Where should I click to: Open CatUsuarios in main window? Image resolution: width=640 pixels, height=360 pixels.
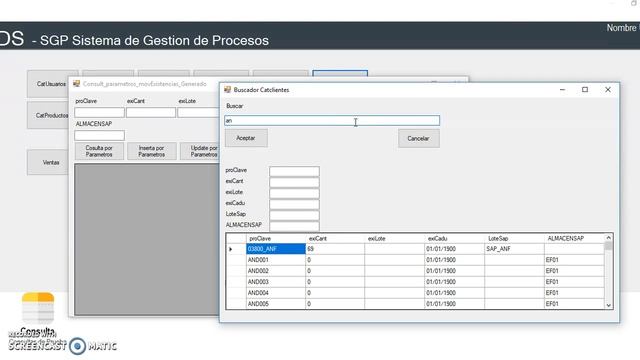tap(48, 84)
